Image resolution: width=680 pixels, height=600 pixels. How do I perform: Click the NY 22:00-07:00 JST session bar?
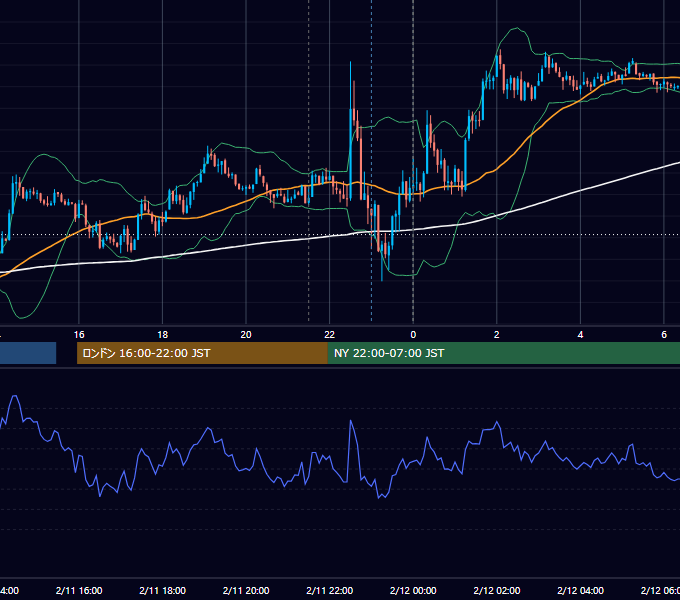coord(504,353)
